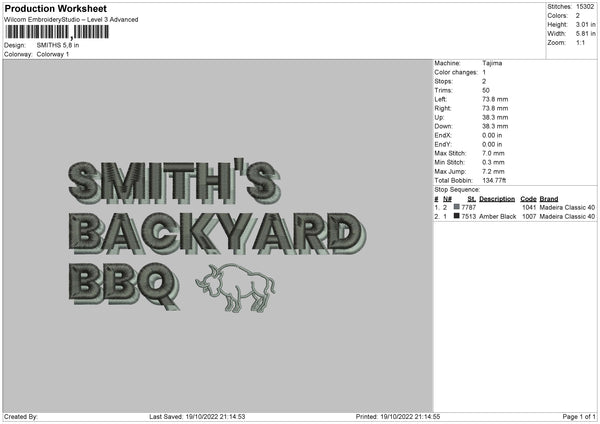This screenshot has height=424, width=600.
Task: Click the BACKYARD embroidered text
Action: pyautogui.click(x=217, y=233)
